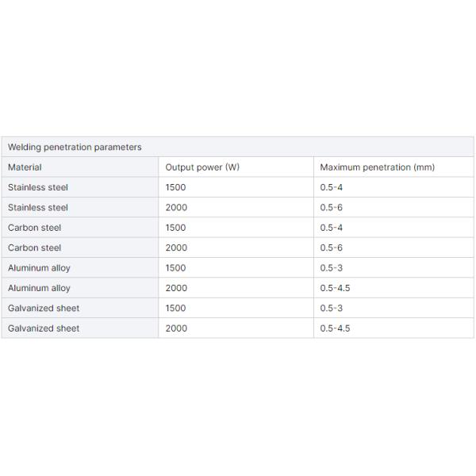Click the "Welding penetration parameters" table title
The height and width of the screenshot is (476, 476).
(75, 147)
